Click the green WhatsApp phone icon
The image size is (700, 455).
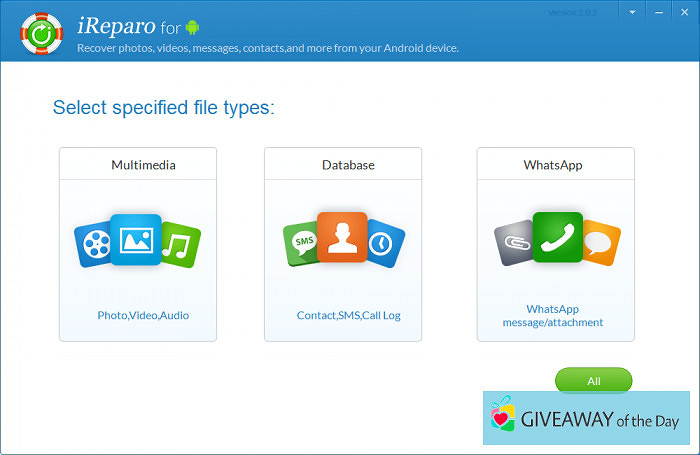coord(557,237)
